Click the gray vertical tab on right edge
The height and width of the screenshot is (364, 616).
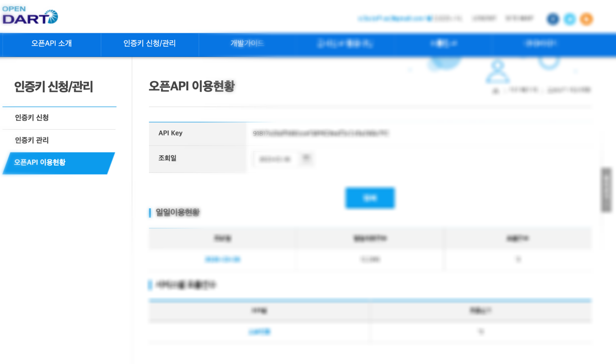606,190
